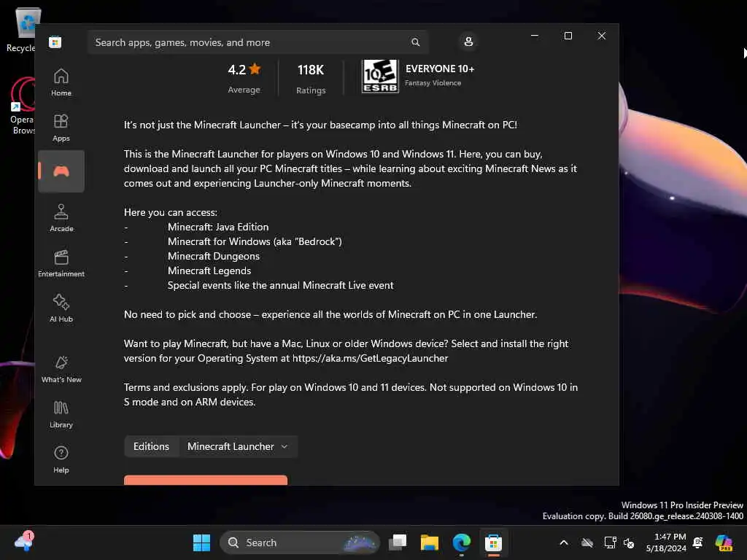Click the 118K Ratings count
The height and width of the screenshot is (560, 747).
pos(311,79)
